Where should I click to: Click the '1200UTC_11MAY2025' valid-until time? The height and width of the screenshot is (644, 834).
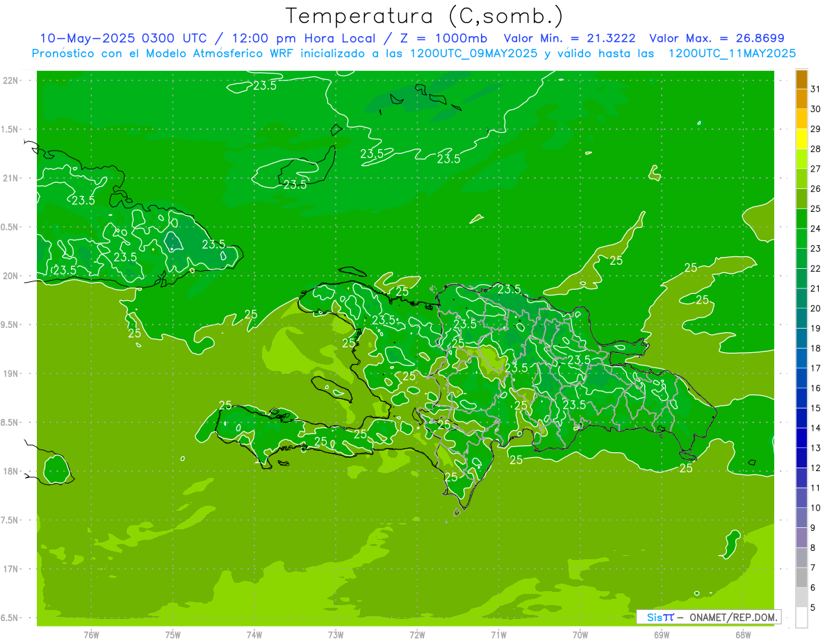click(x=732, y=53)
